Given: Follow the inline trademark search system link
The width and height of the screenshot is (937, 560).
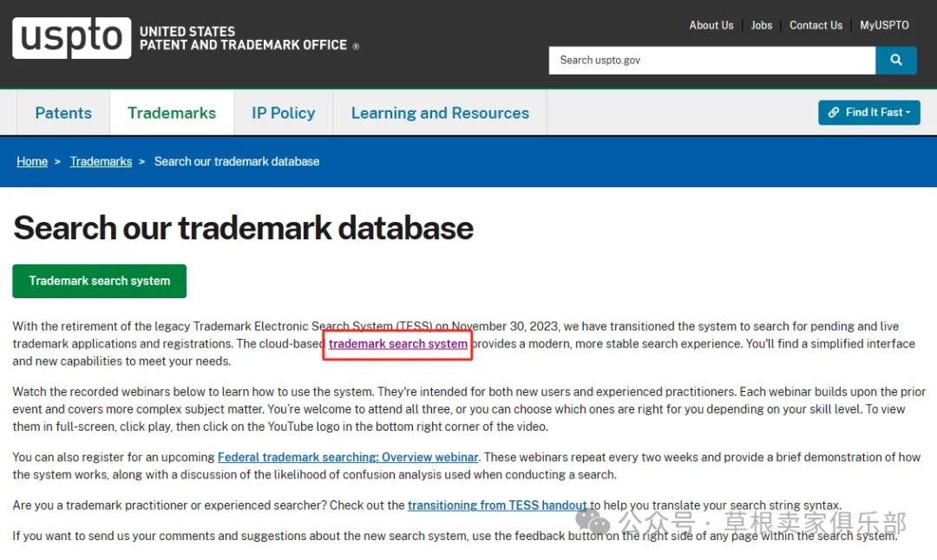Looking at the screenshot, I should [x=398, y=344].
